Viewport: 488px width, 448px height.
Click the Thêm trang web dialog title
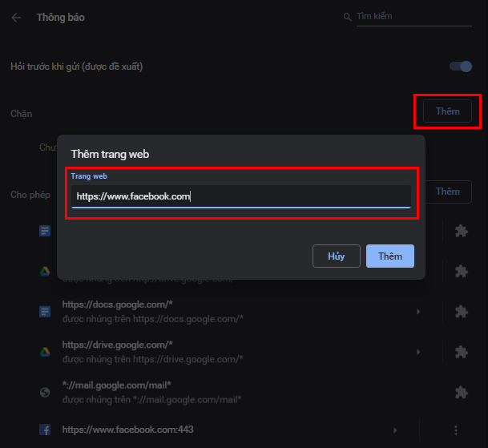point(110,154)
